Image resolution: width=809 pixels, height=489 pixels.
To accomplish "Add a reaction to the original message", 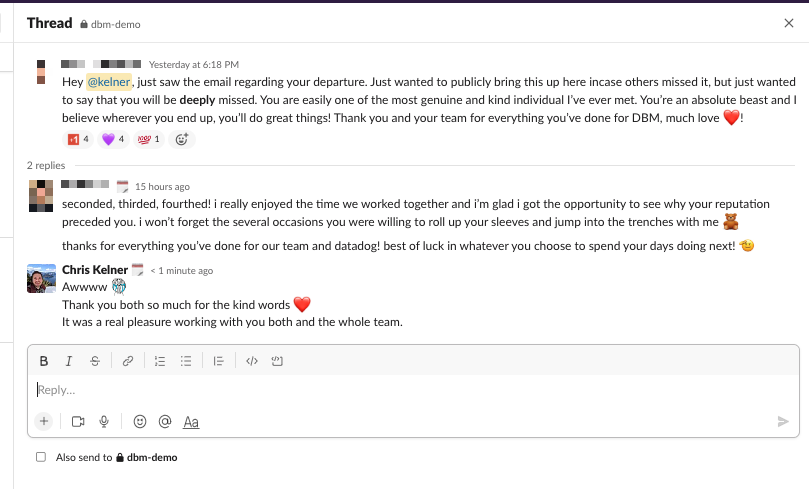I will click(x=182, y=139).
